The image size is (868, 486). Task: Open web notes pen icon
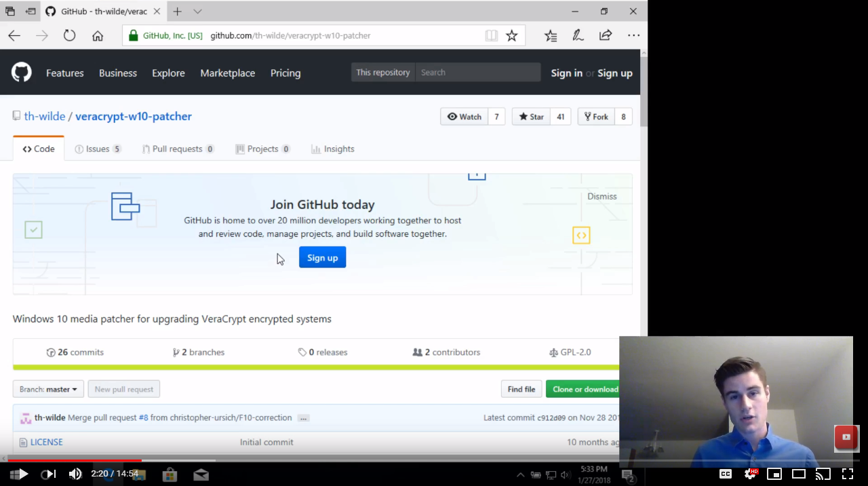(578, 35)
